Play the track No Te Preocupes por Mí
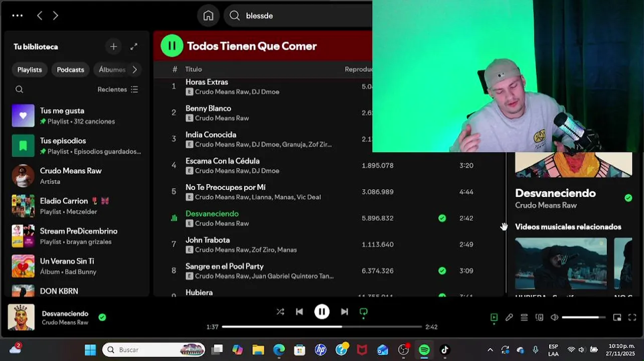 (225, 187)
